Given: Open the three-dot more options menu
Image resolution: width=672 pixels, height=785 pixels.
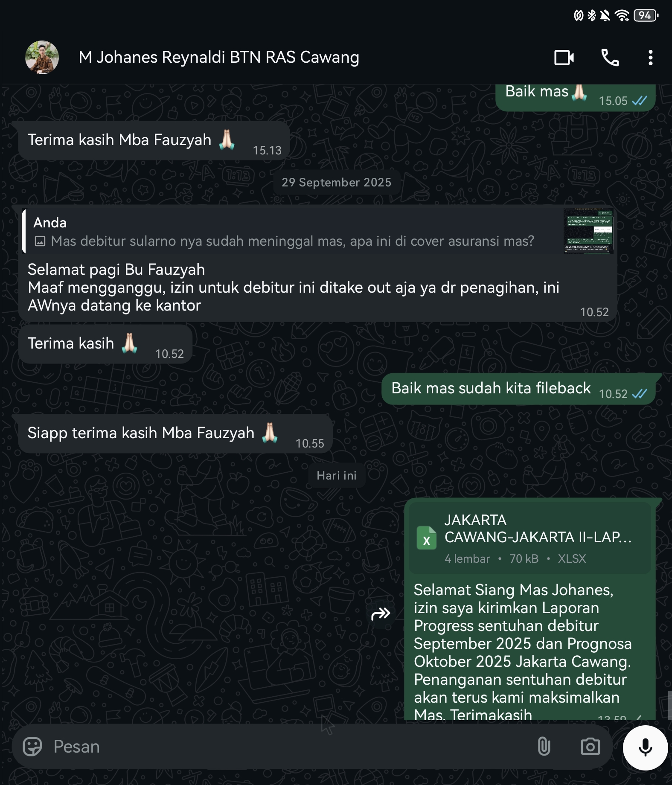Looking at the screenshot, I should (x=650, y=58).
